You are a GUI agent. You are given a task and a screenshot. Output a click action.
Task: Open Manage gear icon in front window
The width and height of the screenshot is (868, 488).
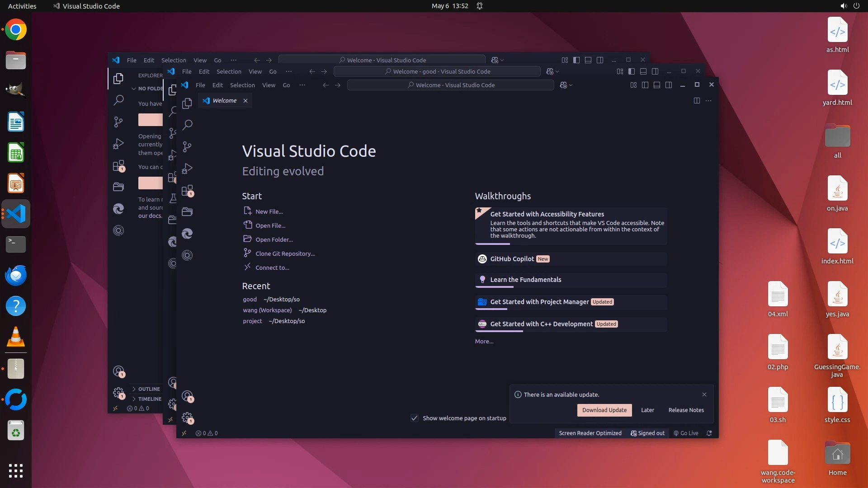(187, 418)
